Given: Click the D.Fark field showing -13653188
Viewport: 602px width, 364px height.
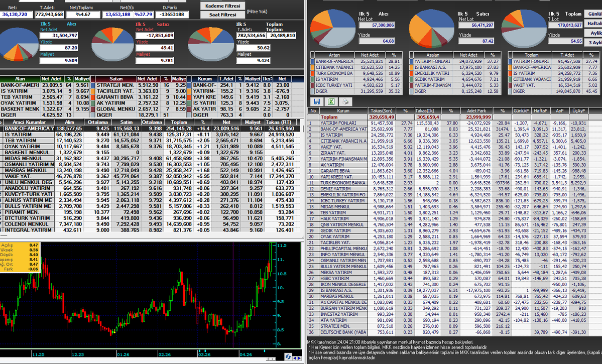Looking at the screenshot, I should point(172,14).
